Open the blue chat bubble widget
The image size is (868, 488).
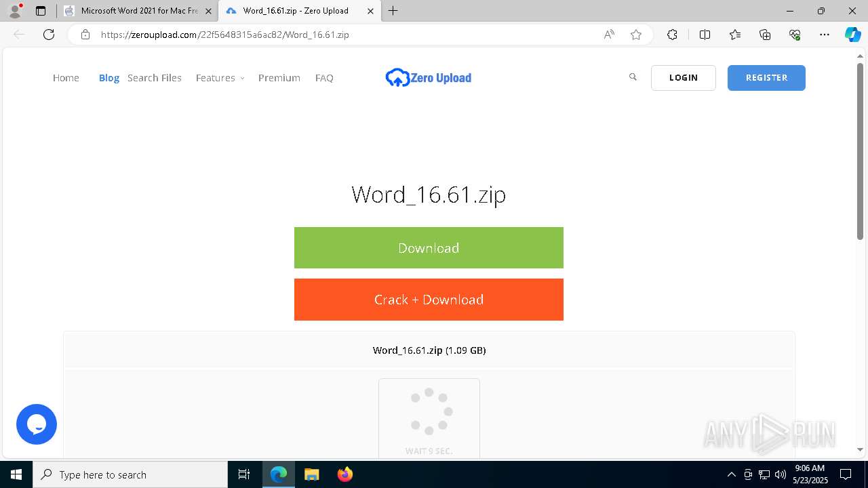pos(37,424)
